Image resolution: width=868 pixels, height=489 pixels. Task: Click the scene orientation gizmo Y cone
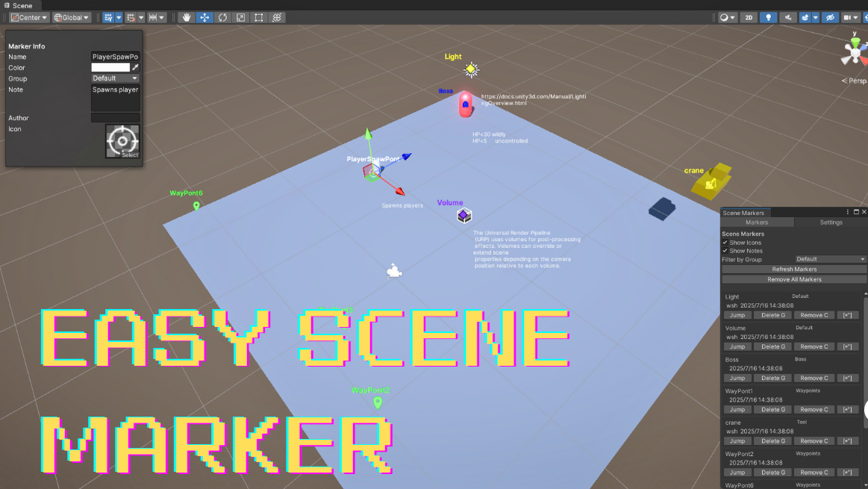point(855,43)
